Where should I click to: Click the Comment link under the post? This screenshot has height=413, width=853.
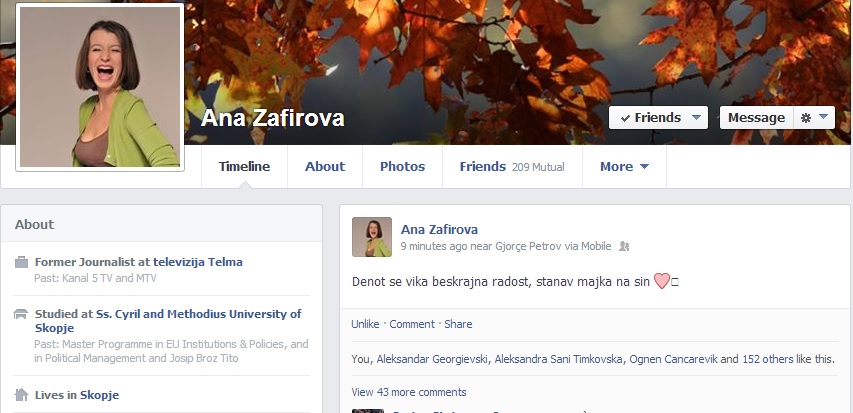[412, 324]
